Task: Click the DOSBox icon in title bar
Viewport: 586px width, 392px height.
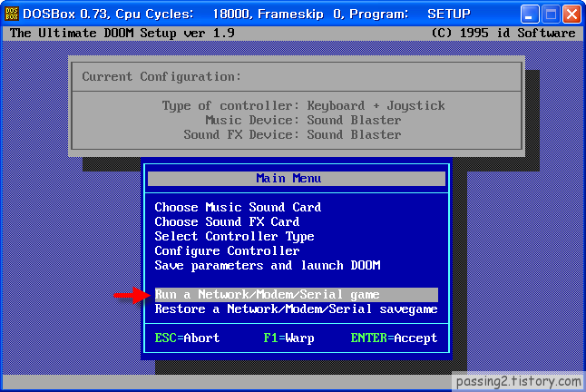Action: coord(12,14)
